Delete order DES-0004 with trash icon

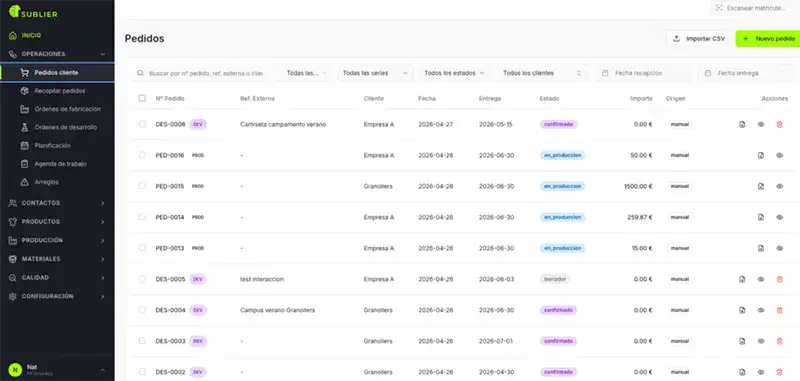tap(779, 310)
